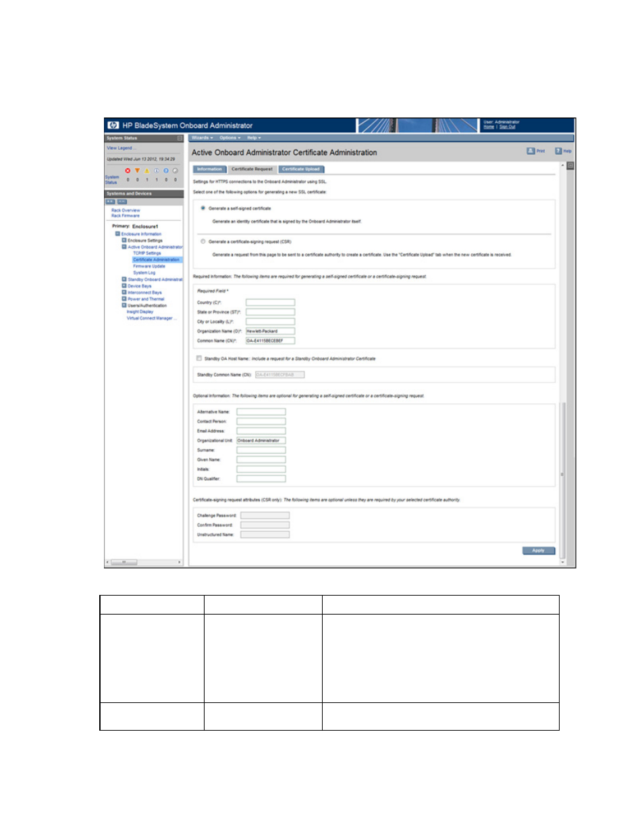Open TCP/IP Settings in the tree
The image size is (644, 834).
coord(147,253)
